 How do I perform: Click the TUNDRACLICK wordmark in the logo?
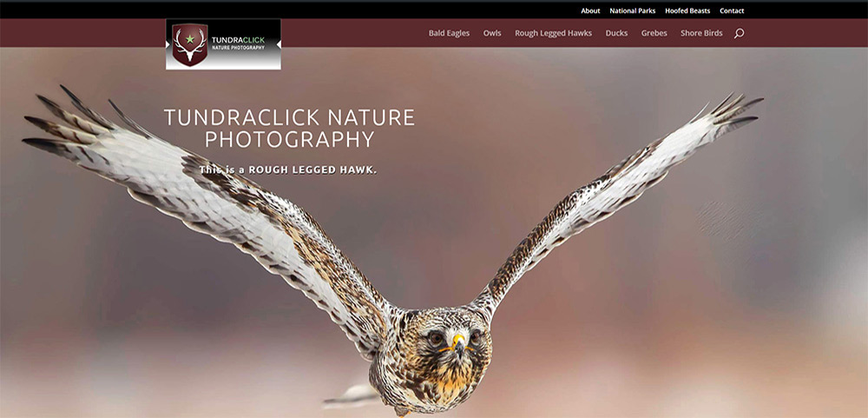238,39
